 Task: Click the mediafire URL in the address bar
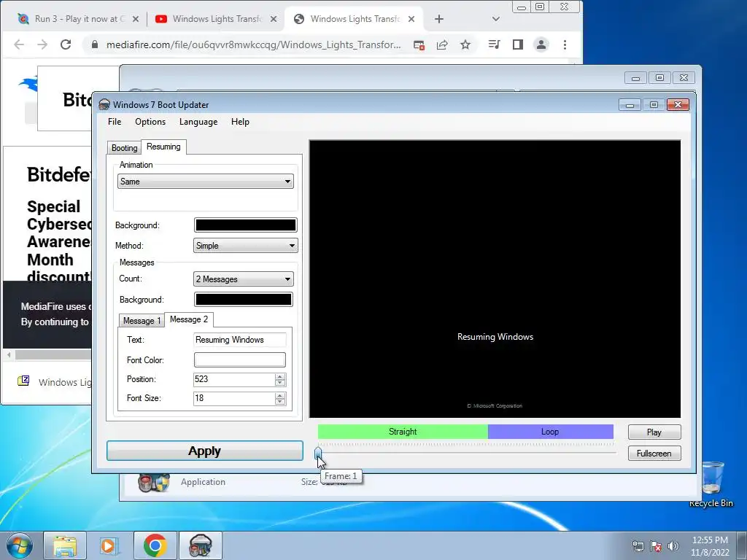tap(253, 44)
